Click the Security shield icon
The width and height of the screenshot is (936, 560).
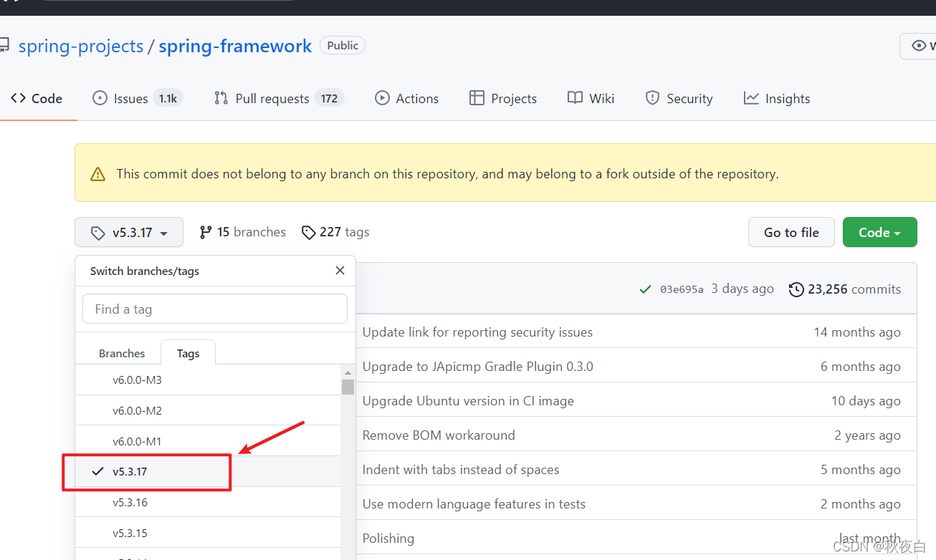652,98
